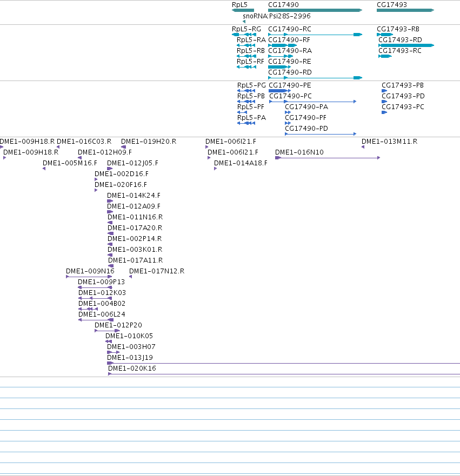Choose protein RpL5-PA label
460x476 pixels.
click(251, 118)
